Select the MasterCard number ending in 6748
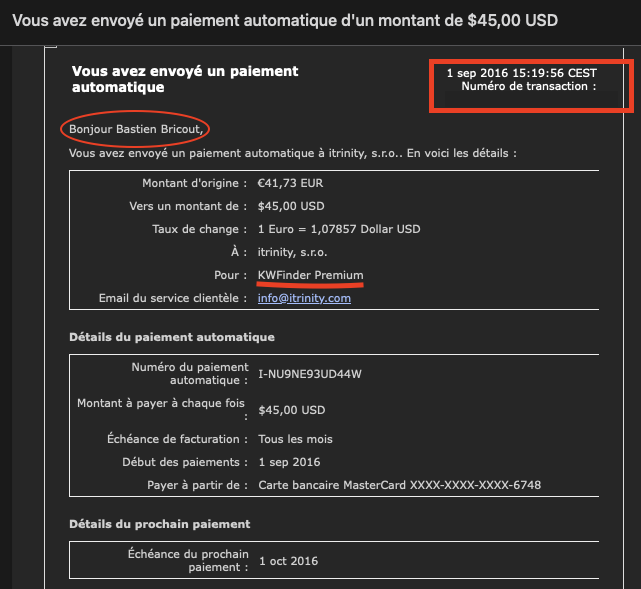 point(399,485)
